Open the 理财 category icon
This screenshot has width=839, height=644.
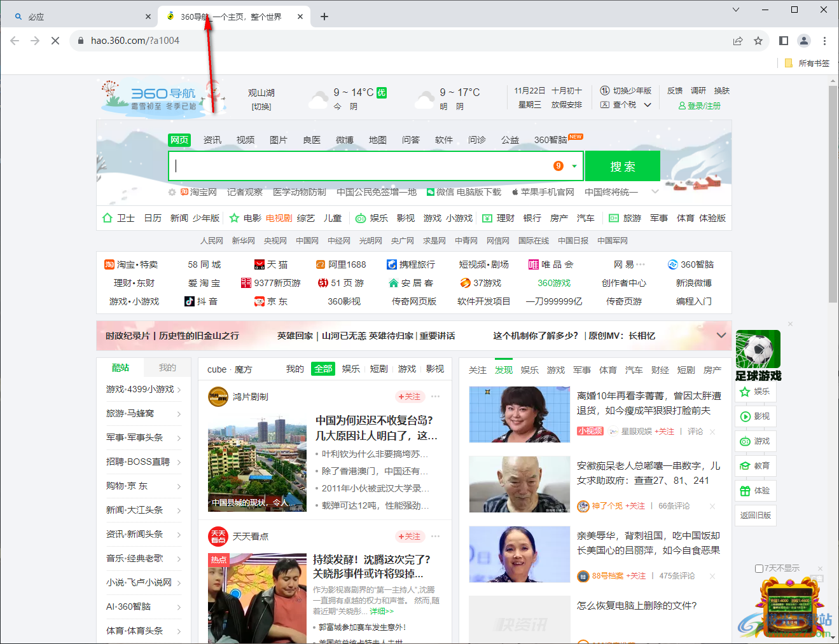point(487,218)
